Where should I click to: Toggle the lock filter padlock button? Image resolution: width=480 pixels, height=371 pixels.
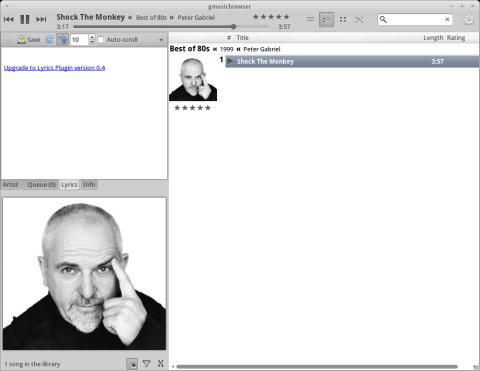coord(132,364)
